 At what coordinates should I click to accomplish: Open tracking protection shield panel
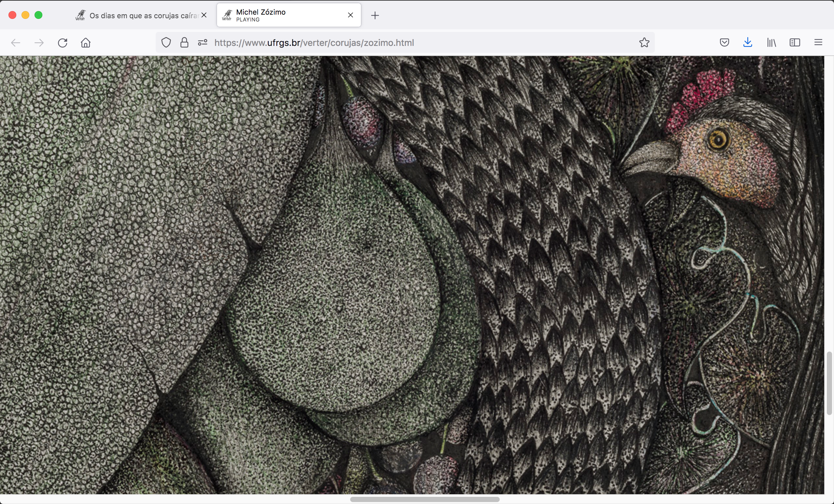[166, 43]
